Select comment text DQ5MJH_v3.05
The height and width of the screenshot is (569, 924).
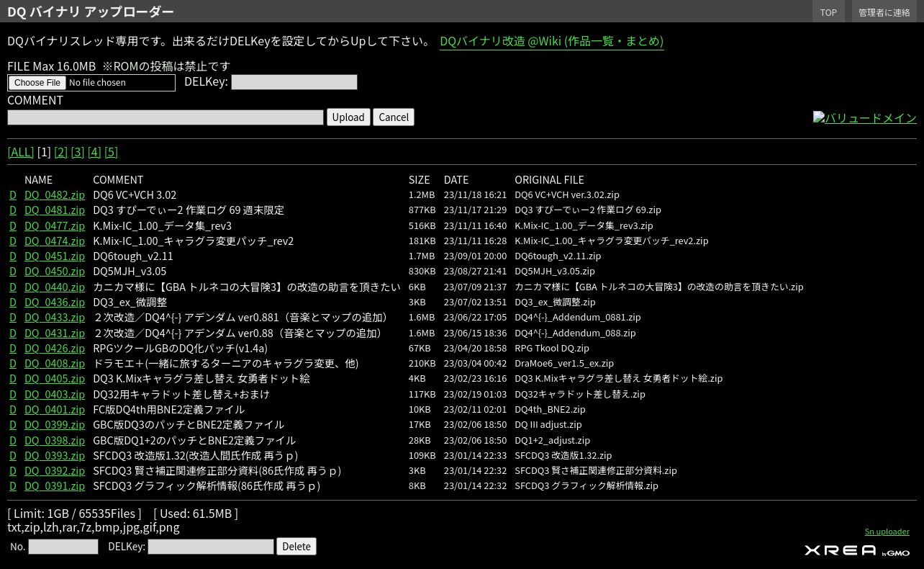pos(130,272)
